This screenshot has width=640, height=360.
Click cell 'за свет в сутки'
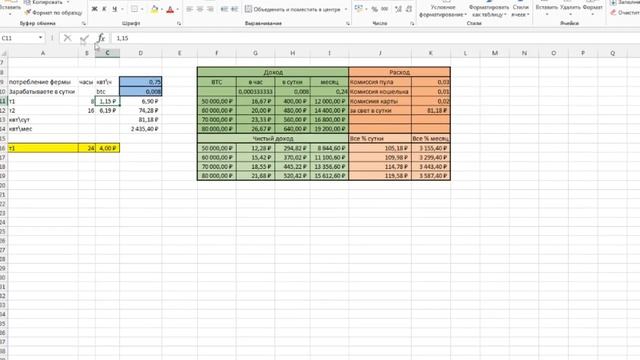tap(380, 110)
